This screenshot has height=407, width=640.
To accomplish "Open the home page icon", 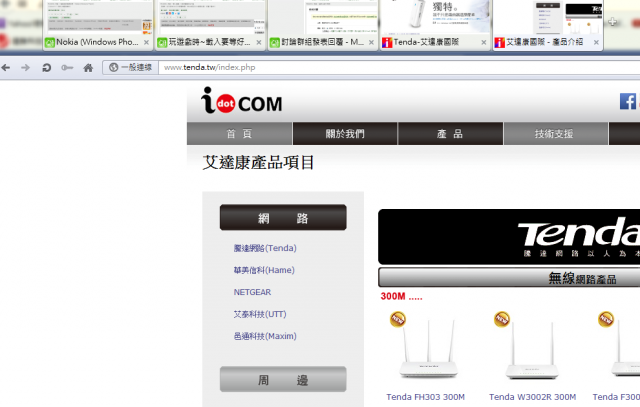I will point(88,67).
